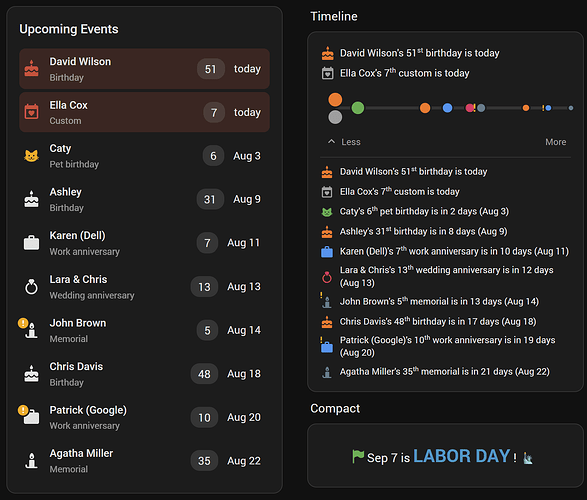
Task: Expand timeline entries with More
Action: [556, 142]
